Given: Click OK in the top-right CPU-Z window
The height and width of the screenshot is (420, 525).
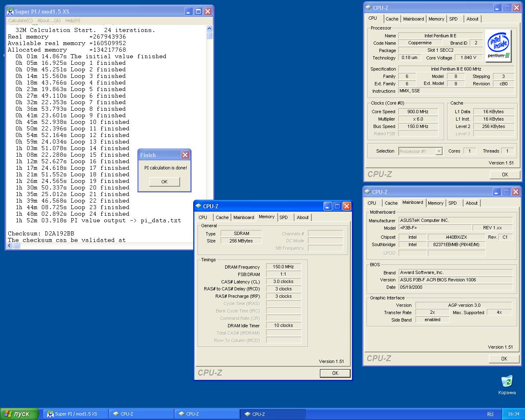Looking at the screenshot, I should [x=505, y=175].
